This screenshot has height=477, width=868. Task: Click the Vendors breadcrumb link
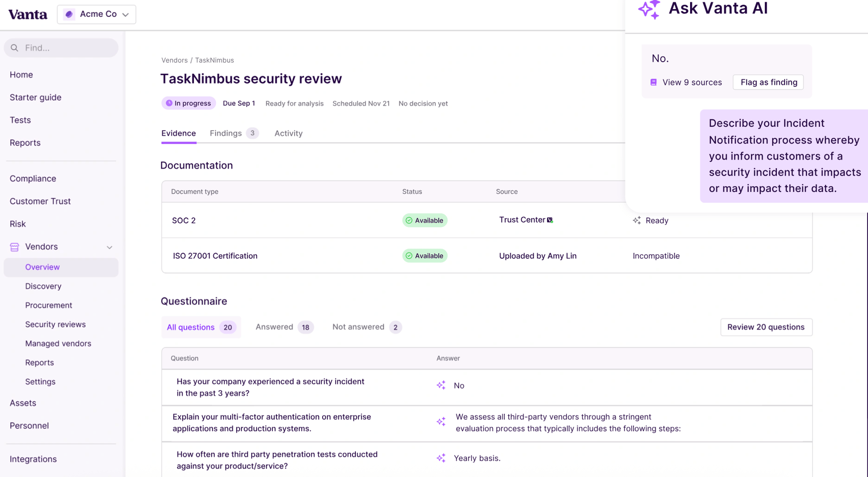tap(175, 60)
